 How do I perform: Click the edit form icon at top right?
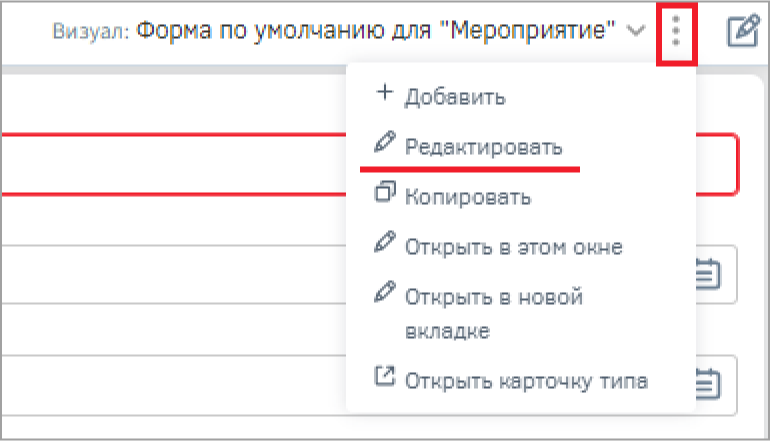(741, 33)
